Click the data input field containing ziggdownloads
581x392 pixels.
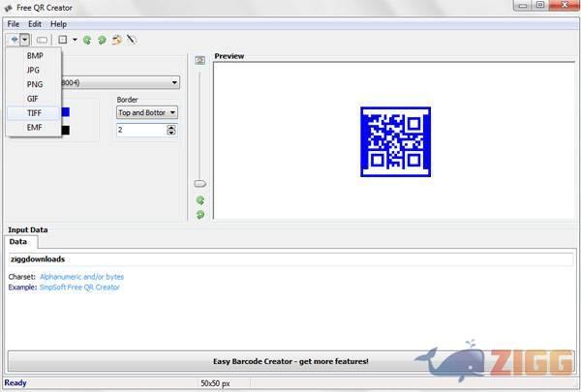click(x=290, y=259)
